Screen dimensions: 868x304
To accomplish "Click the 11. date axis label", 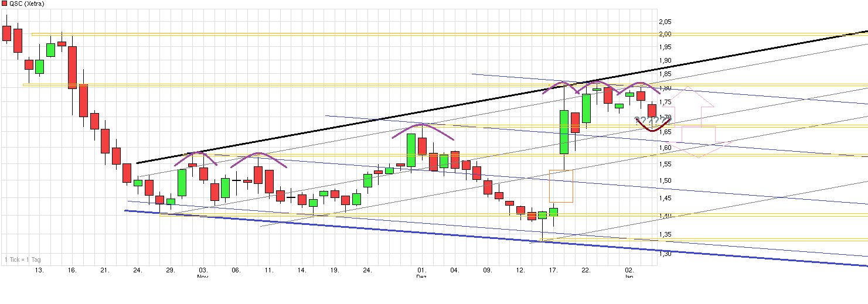I will (268, 271).
